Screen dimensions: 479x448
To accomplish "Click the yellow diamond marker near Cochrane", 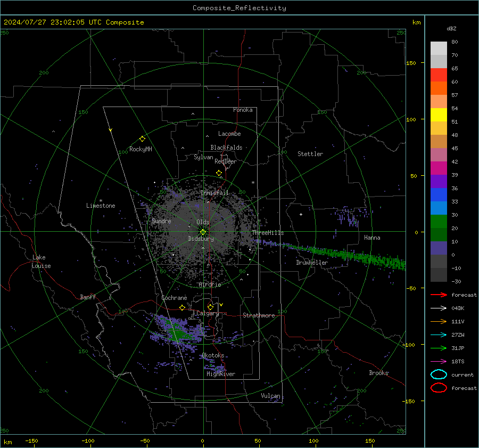I will click(x=183, y=307).
